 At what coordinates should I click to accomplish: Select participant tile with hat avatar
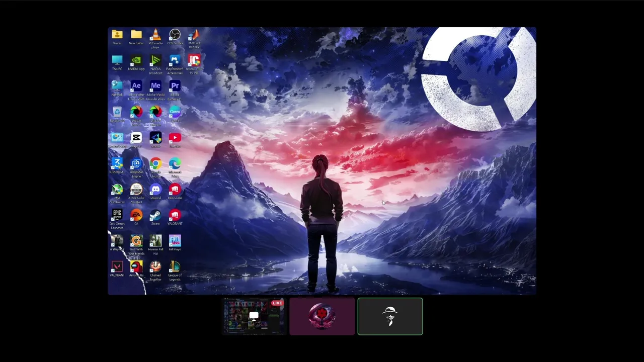click(390, 316)
